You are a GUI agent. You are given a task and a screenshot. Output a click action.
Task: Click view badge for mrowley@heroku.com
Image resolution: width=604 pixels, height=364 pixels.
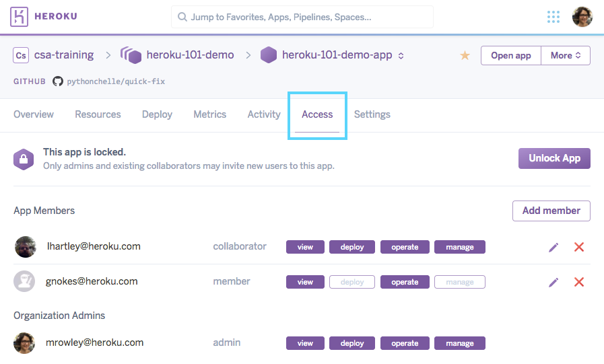tap(305, 343)
